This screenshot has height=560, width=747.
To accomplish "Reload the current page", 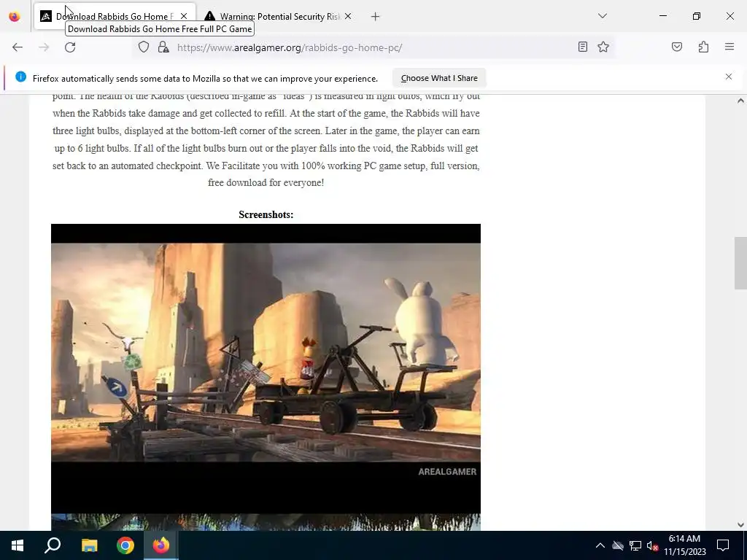I will tap(70, 47).
